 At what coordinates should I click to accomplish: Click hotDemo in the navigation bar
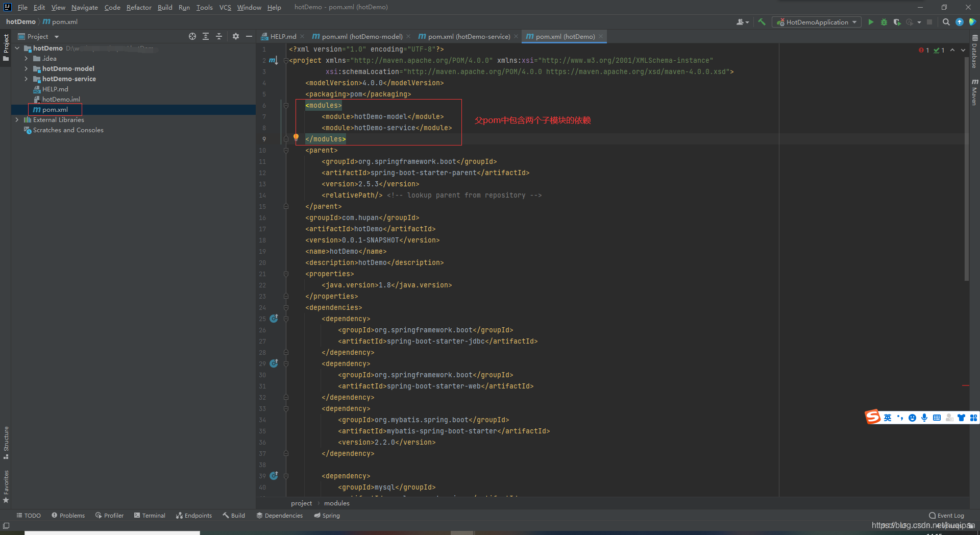[21, 22]
